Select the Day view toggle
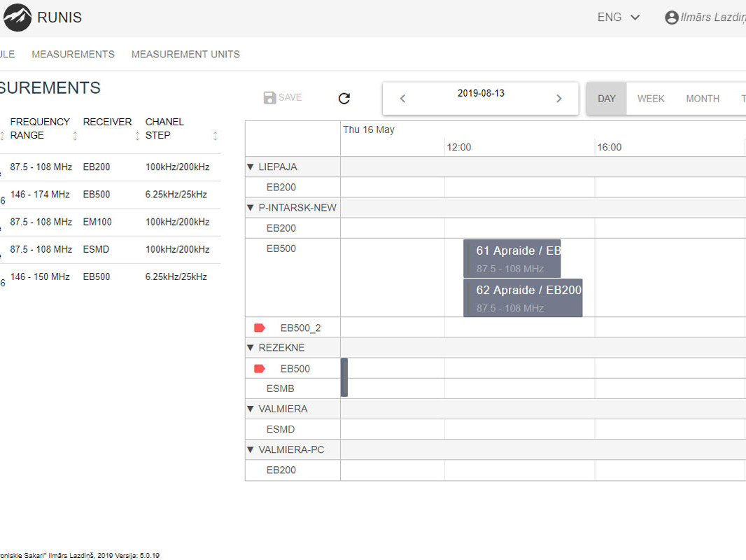Viewport: 746px width, 560px height. pos(607,99)
